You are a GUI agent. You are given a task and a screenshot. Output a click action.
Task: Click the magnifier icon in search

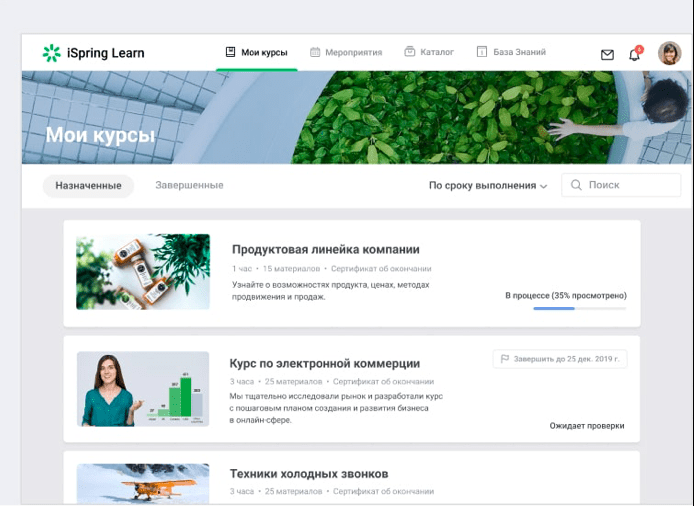click(x=576, y=185)
